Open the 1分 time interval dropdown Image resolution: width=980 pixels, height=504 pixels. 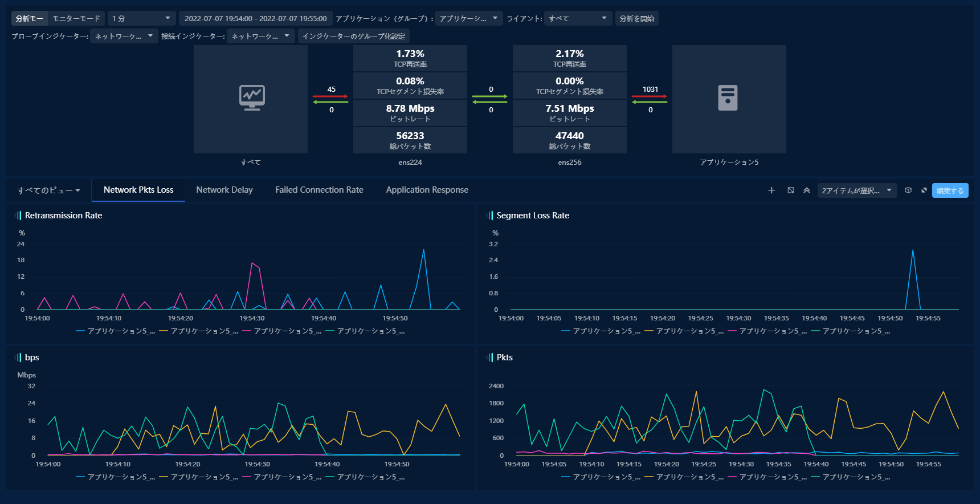[x=141, y=19]
